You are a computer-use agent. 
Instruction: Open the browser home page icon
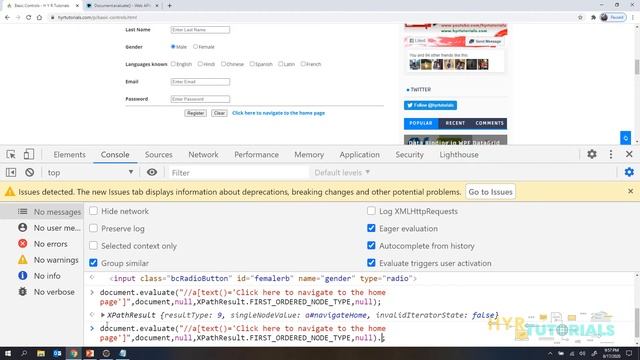39,17
